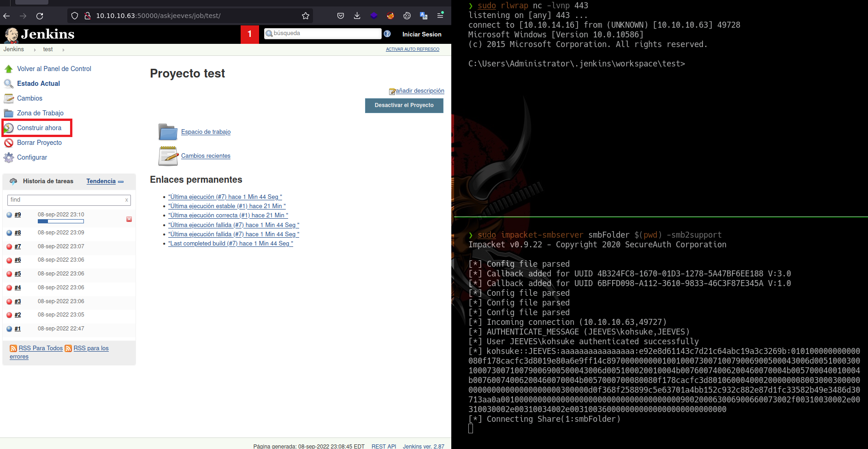Click the notepad icon beside Cambios
This screenshot has height=449, width=868.
tap(9, 98)
